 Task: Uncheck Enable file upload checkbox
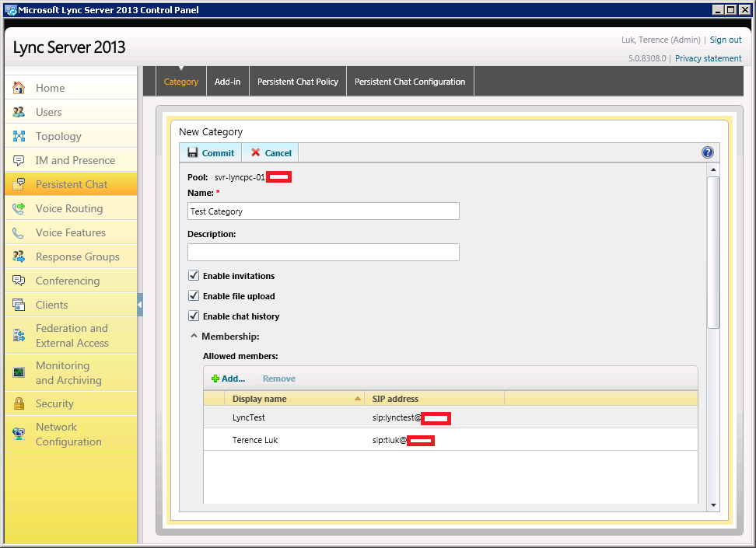pos(194,295)
